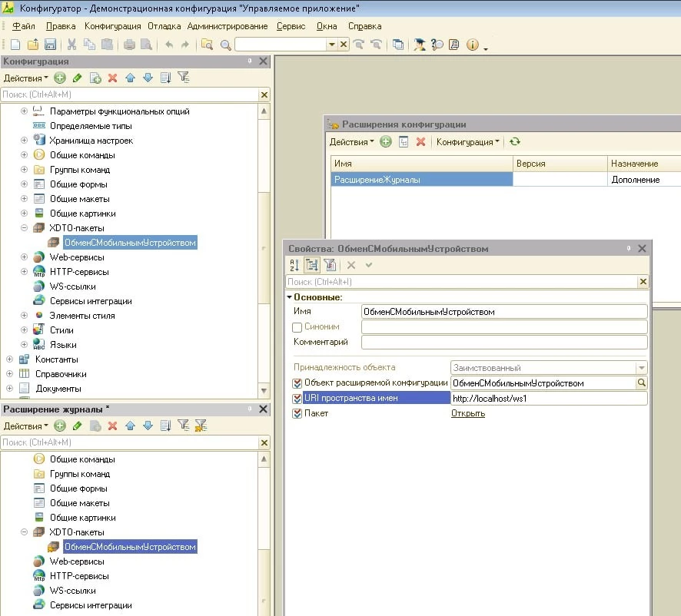
Task: Expand the Справочники tree node
Action: pyautogui.click(x=10, y=374)
